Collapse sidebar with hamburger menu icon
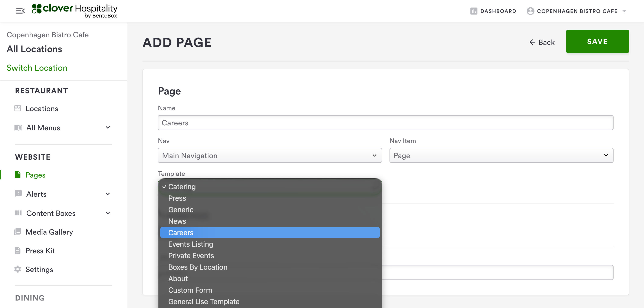 coord(20,11)
